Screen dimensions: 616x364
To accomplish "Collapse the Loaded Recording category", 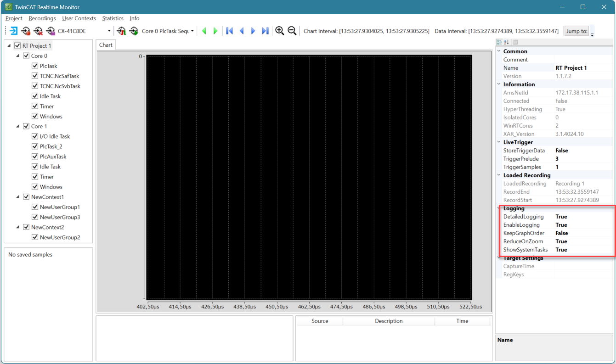I will coord(499,175).
